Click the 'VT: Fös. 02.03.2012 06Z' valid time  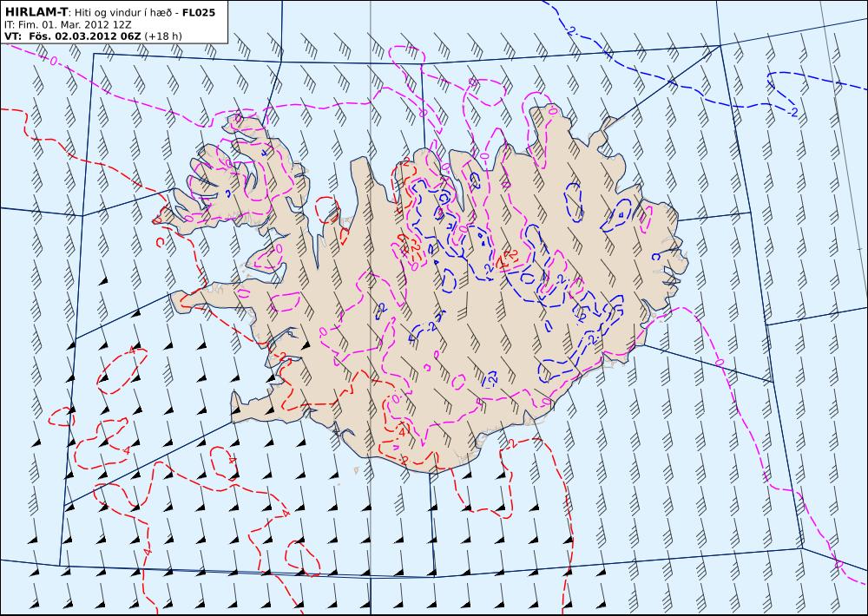point(73,36)
